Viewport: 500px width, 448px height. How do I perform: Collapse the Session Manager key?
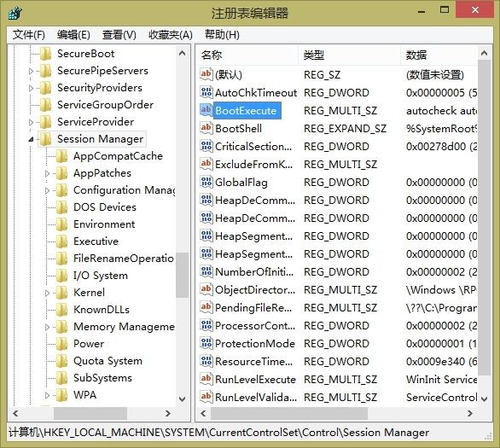point(31,139)
